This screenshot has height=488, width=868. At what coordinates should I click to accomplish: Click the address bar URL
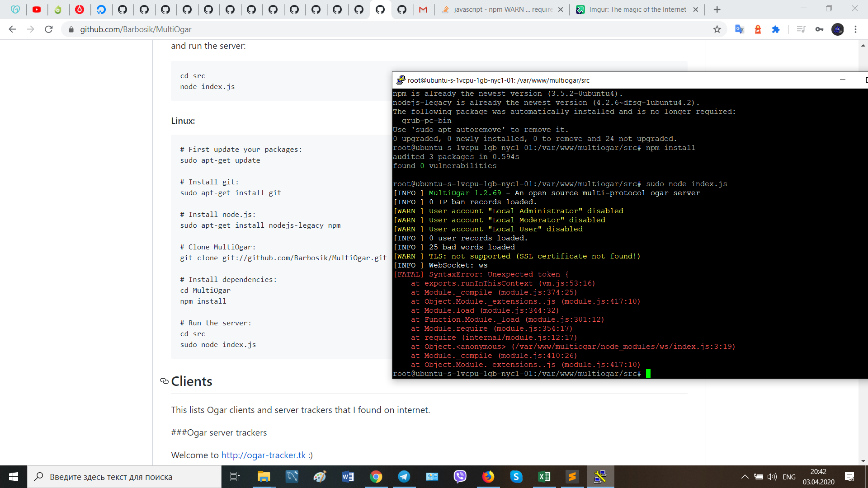click(x=136, y=29)
